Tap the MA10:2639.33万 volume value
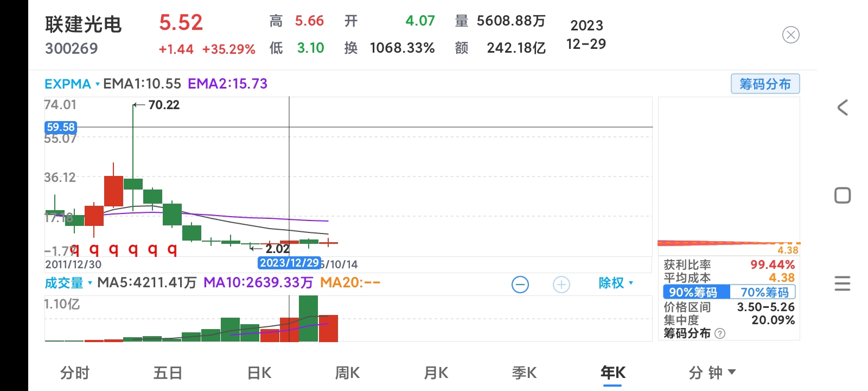 coord(258,283)
